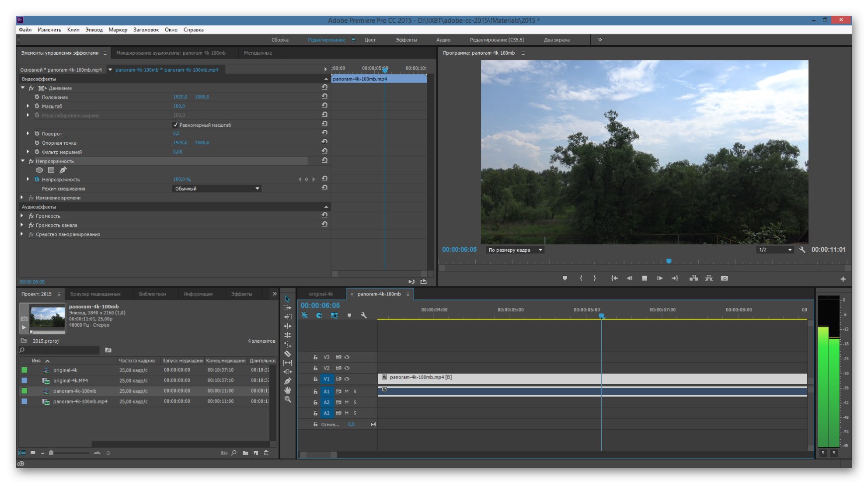The width and height of the screenshot is (868, 484).
Task: Click the Extract button in Program monitor
Action: (x=709, y=279)
